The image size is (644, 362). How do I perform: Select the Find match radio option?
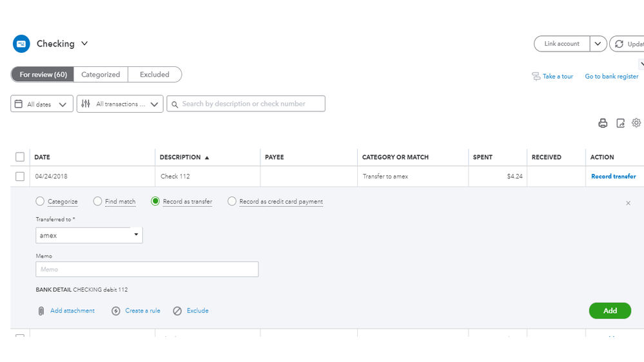[x=98, y=202]
